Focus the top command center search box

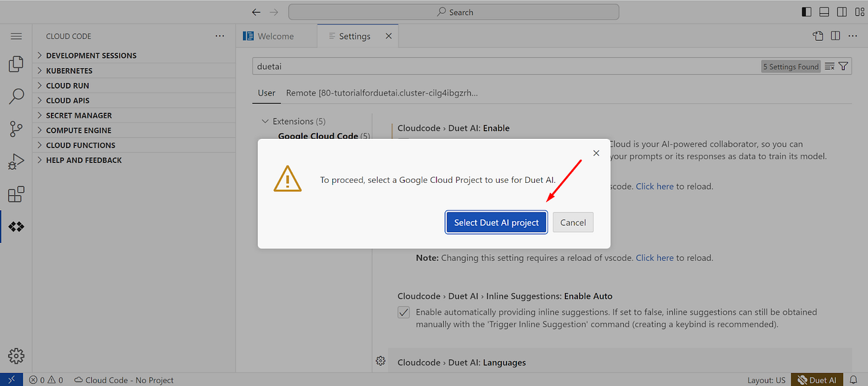pos(454,12)
